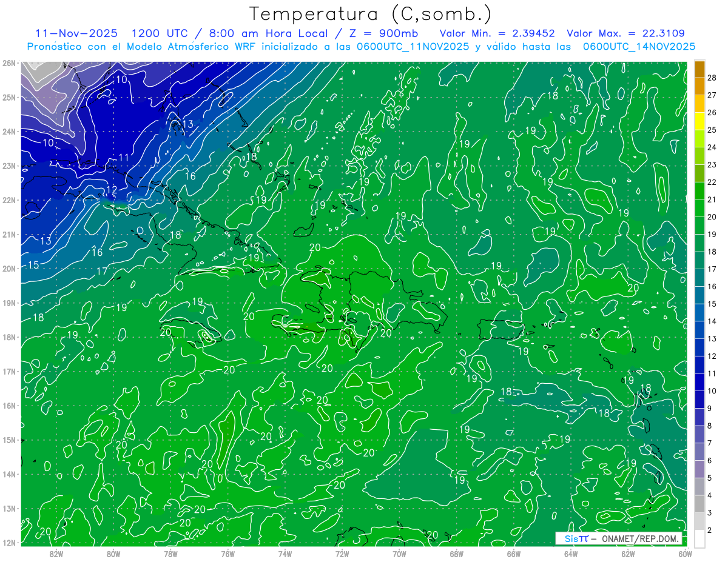The width and height of the screenshot is (728, 562).
Task: Click the color scale label "3"
Action: tap(710, 513)
